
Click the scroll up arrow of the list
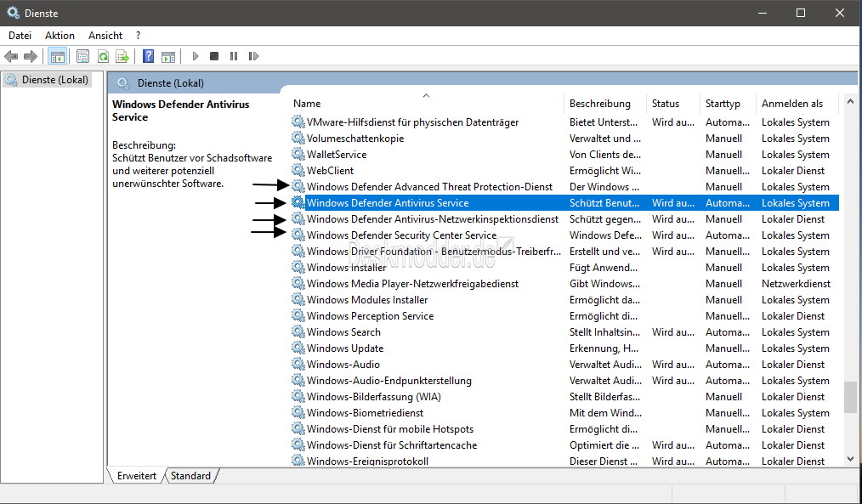tap(850, 102)
